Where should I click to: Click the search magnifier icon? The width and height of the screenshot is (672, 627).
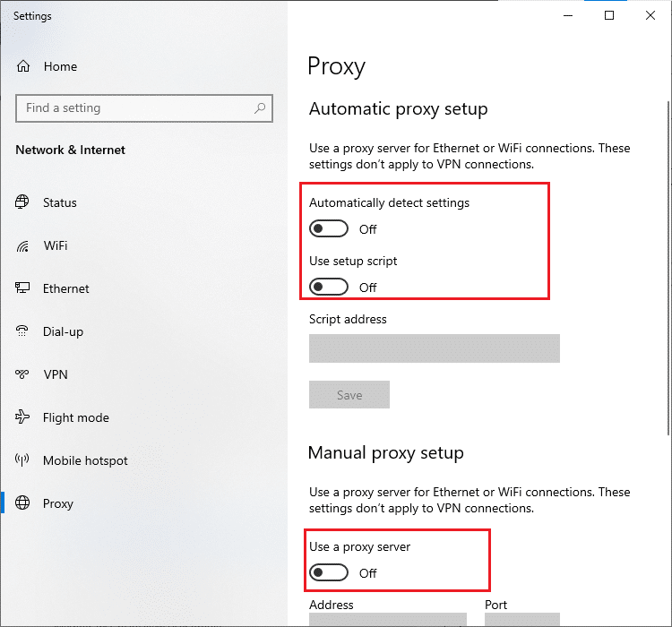(260, 108)
